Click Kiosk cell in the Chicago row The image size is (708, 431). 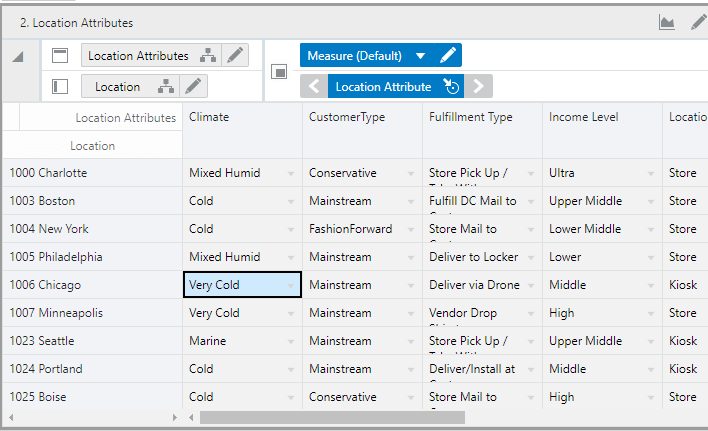(685, 285)
